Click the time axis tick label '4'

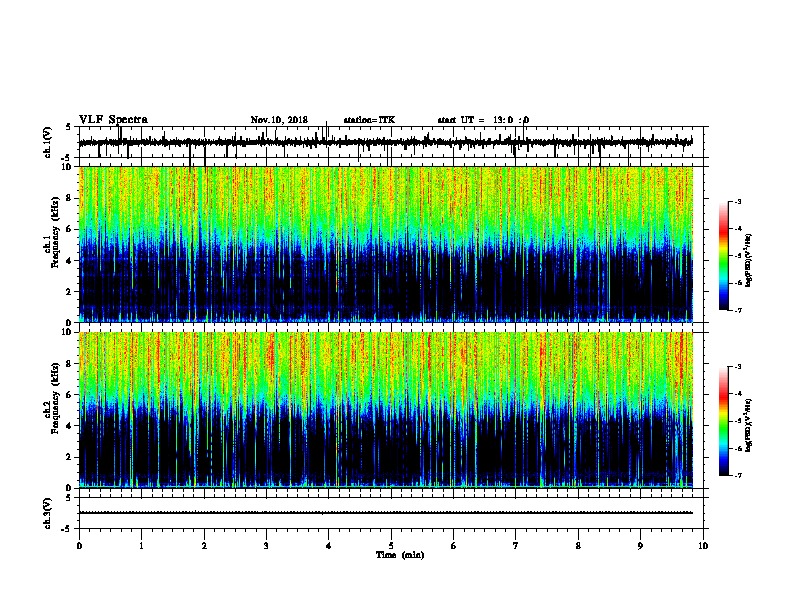(x=329, y=546)
